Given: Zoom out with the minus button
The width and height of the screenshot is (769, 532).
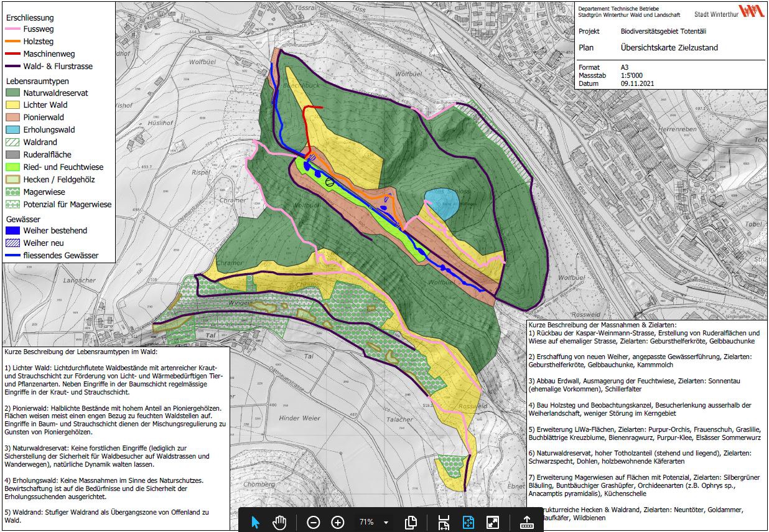Looking at the screenshot, I should click(314, 522).
